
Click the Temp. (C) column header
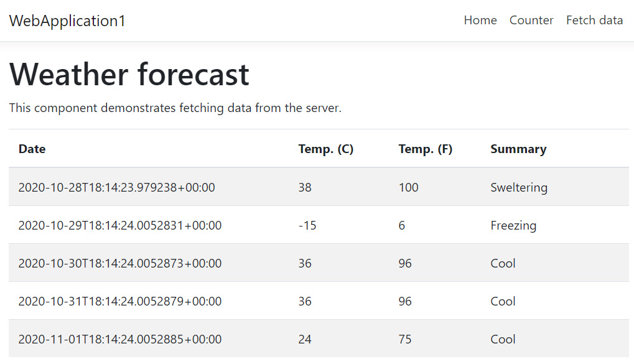326,149
